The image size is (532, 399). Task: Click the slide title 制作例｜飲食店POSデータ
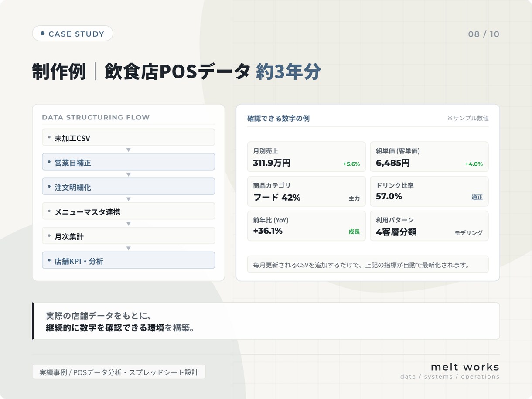click(141, 72)
